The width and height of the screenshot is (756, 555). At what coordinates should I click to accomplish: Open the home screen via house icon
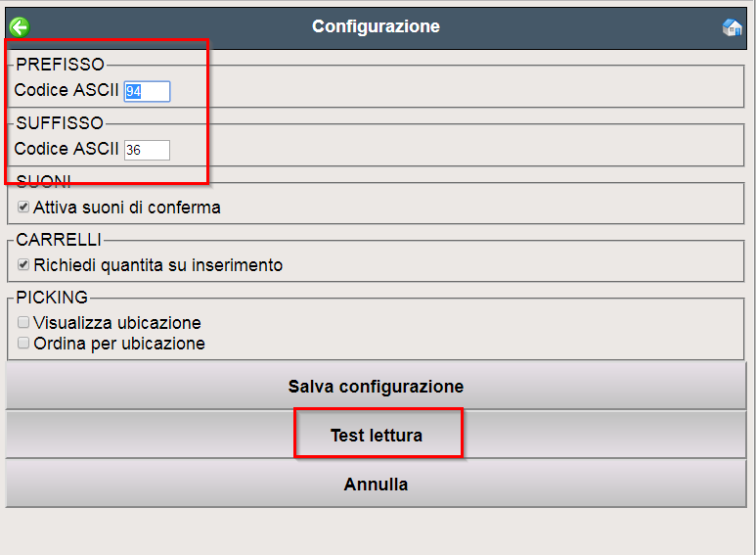(x=732, y=27)
